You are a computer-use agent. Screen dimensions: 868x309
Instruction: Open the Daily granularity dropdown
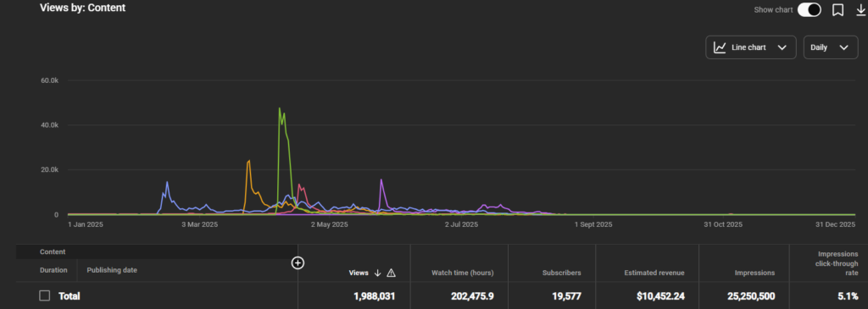tap(831, 47)
